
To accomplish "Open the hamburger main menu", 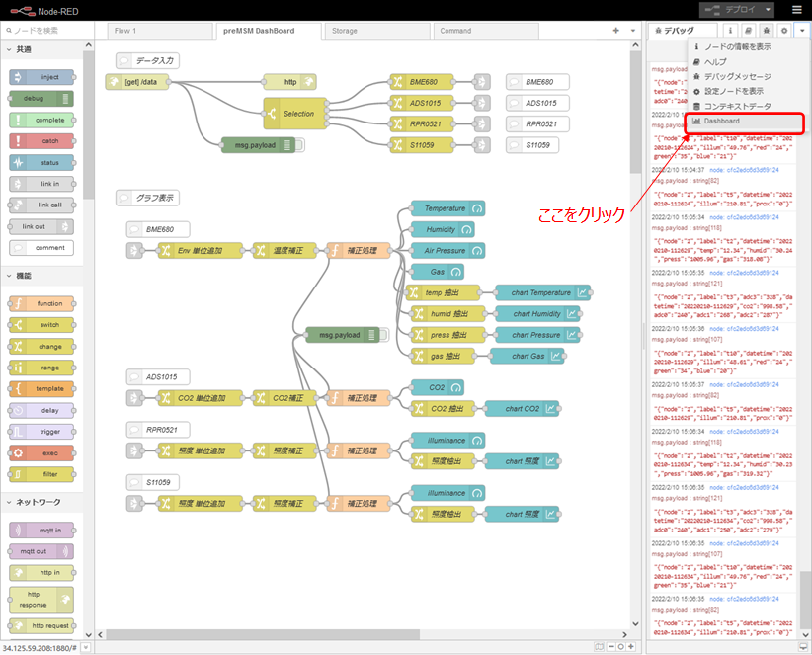I will (x=797, y=10).
